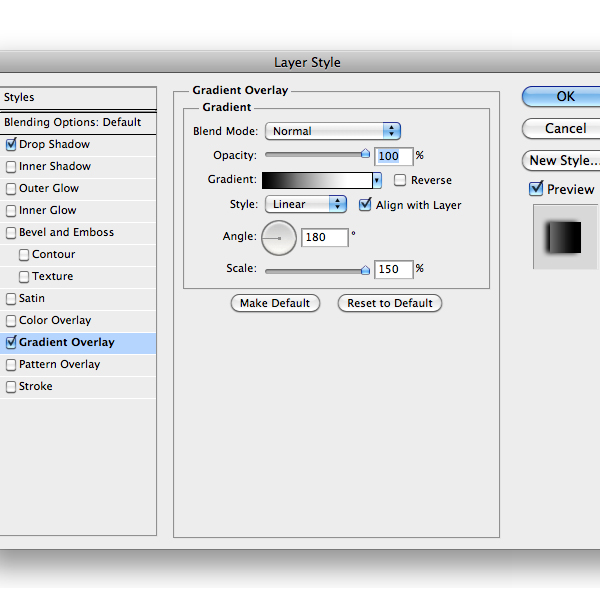
Task: Select the Outer Glow style label
Action: (49, 188)
